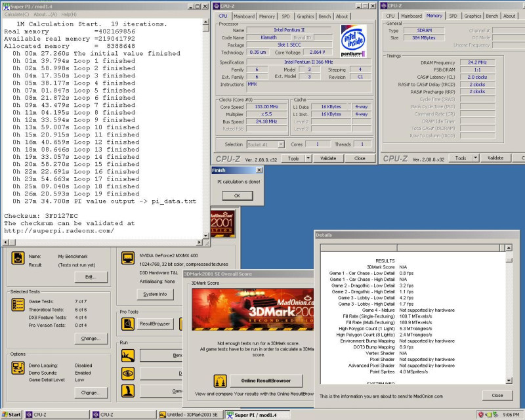Select the SPD tab in right CPU-Z window
The image size is (525, 420).
coord(453,16)
